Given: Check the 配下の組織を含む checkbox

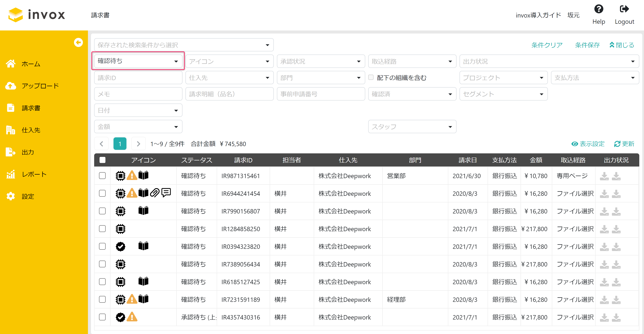Looking at the screenshot, I should coord(371,77).
